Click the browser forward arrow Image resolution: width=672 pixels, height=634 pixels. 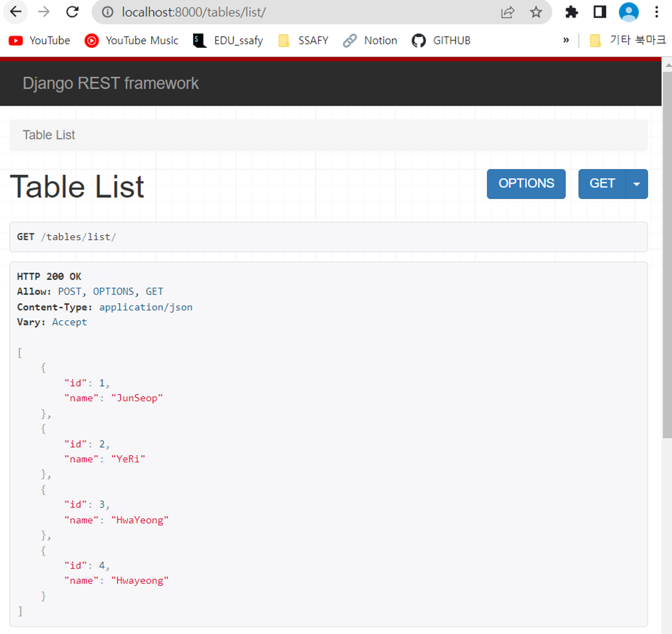[44, 12]
